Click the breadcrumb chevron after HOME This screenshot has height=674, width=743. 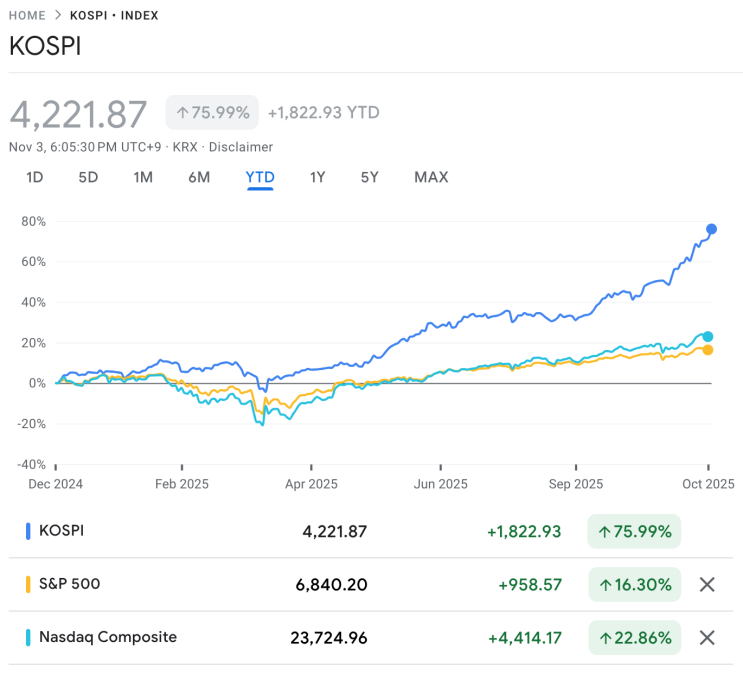(58, 16)
